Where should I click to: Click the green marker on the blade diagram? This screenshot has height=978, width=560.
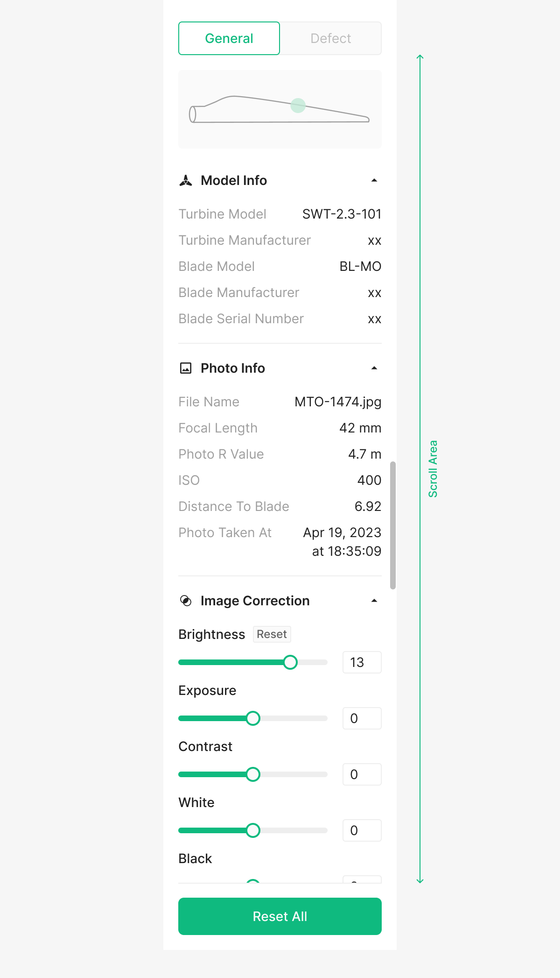tap(298, 106)
